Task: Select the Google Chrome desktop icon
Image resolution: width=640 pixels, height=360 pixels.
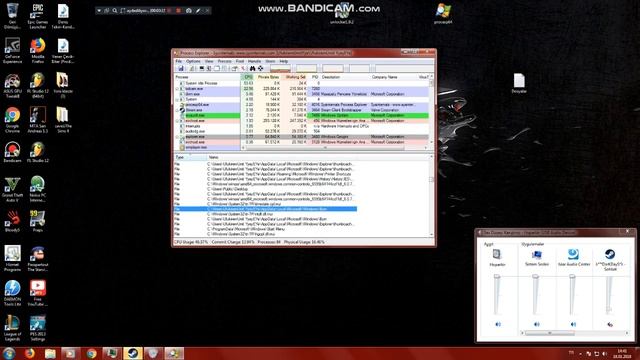Action: coord(12,120)
